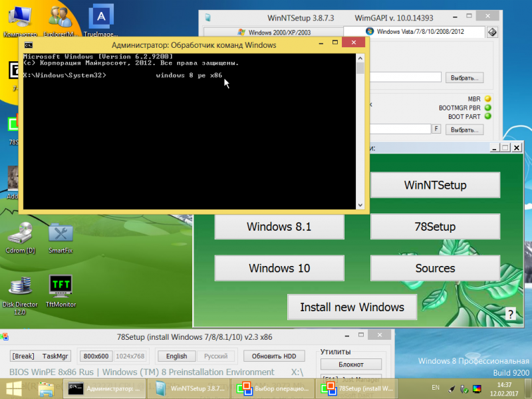Select the 1024x768 resolution button
Viewport: 532px width, 399px height.
click(130, 356)
